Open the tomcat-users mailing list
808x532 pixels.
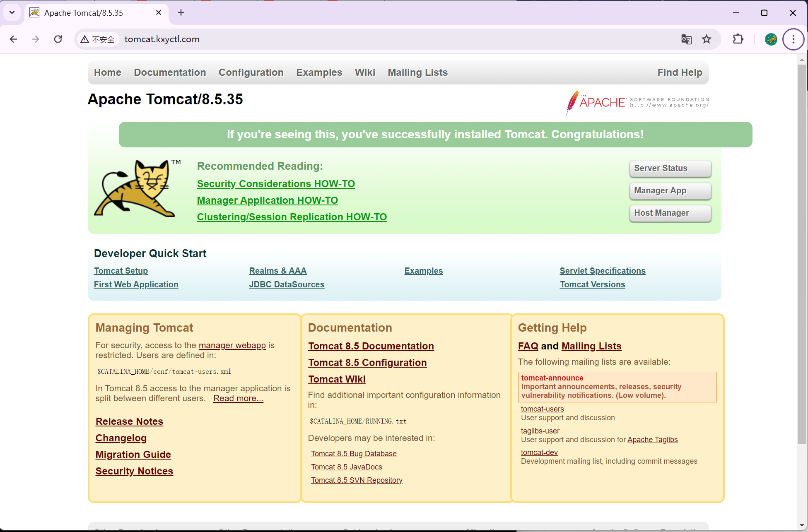click(x=542, y=409)
